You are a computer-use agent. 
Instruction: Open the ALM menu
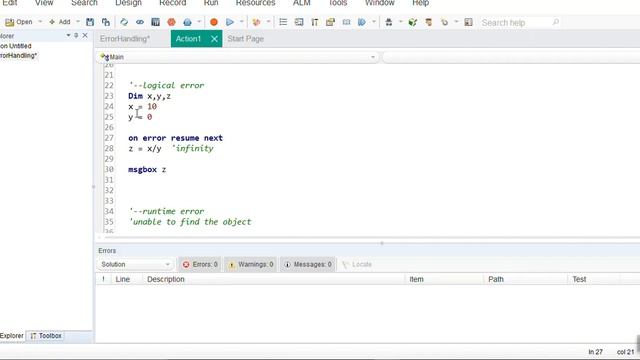point(302,3)
